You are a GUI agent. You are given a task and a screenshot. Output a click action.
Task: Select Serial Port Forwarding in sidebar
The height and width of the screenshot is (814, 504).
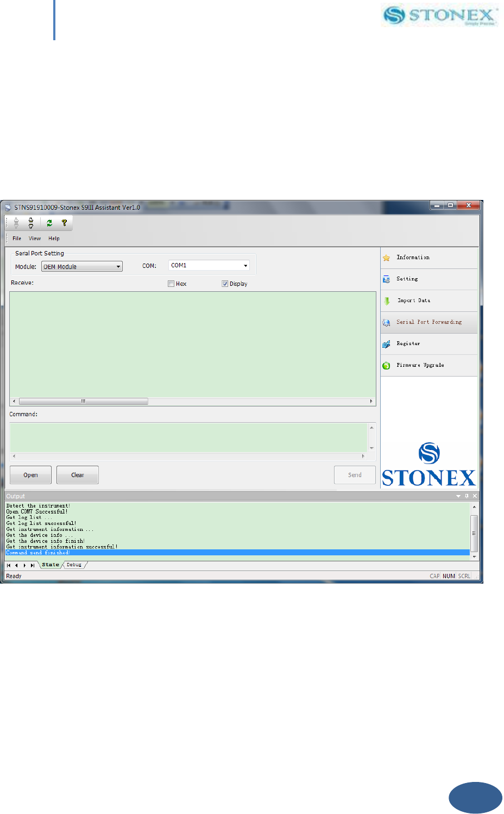[x=429, y=322]
